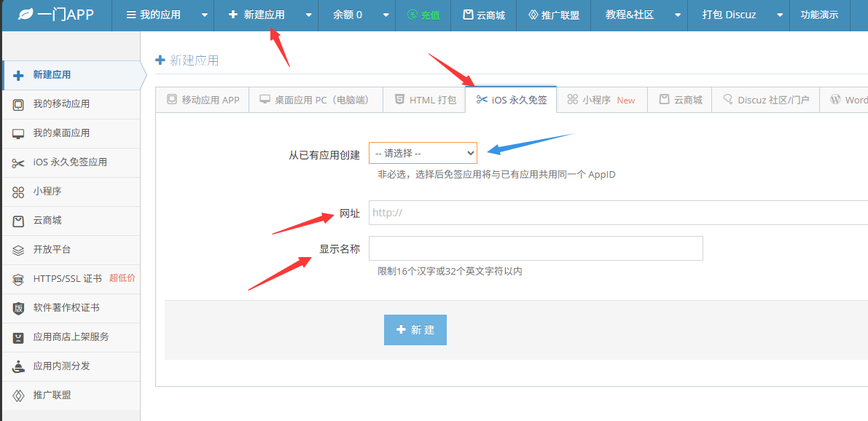This screenshot has height=421, width=868.
Task: Switch to the Discuz 社区/门户 tab
Action: (765, 100)
